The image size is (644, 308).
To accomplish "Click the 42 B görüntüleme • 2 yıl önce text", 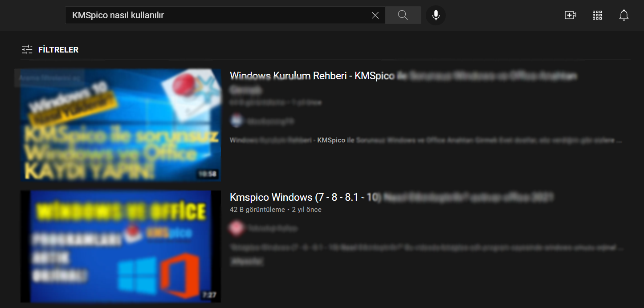I will 276,210.
